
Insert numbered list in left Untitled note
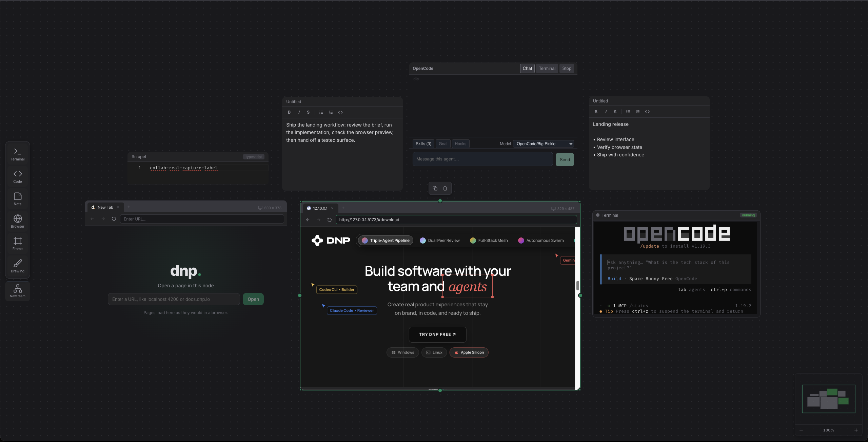331,112
